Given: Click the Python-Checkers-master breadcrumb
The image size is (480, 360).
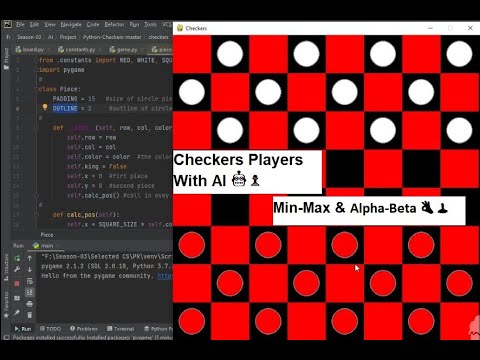Looking at the screenshot, I should (x=112, y=37).
